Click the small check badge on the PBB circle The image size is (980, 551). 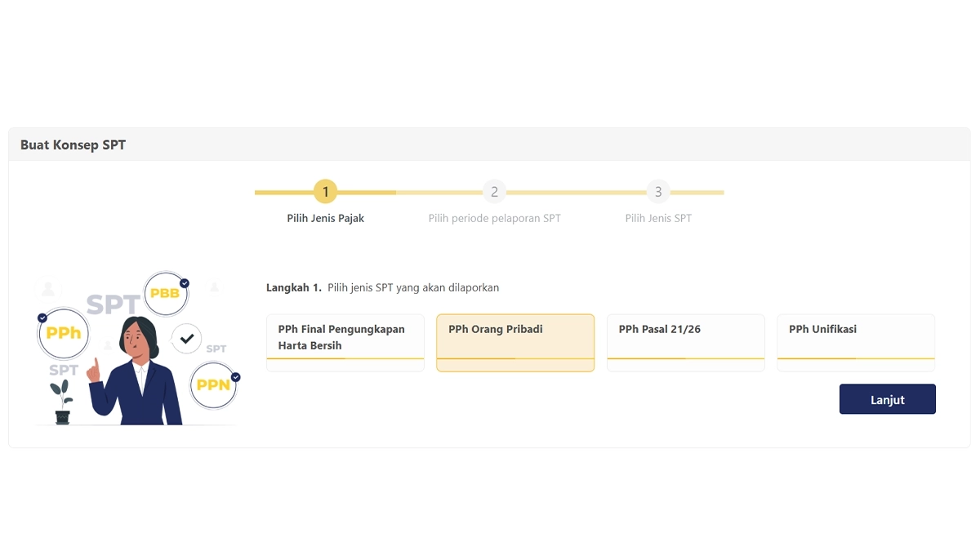click(x=185, y=283)
